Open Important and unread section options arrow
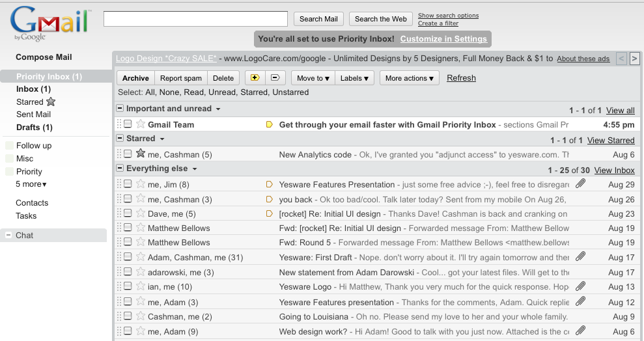The height and width of the screenshot is (341, 644). (x=218, y=109)
